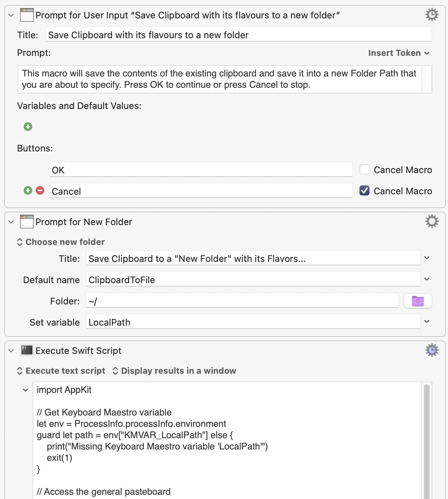Click the green plus under Variables and Default Values
Viewport: 448px width, 499px height.
[x=28, y=127]
